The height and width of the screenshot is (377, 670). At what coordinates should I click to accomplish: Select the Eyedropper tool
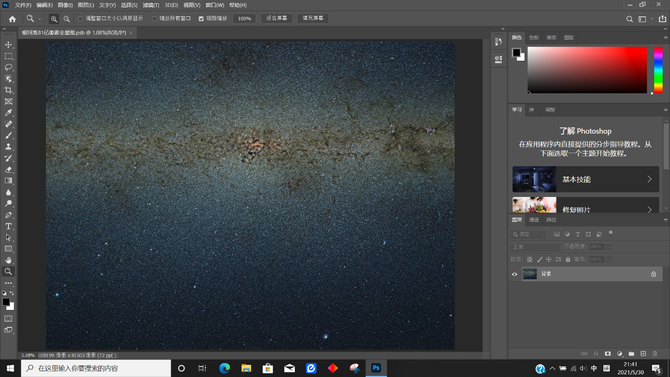click(8, 113)
